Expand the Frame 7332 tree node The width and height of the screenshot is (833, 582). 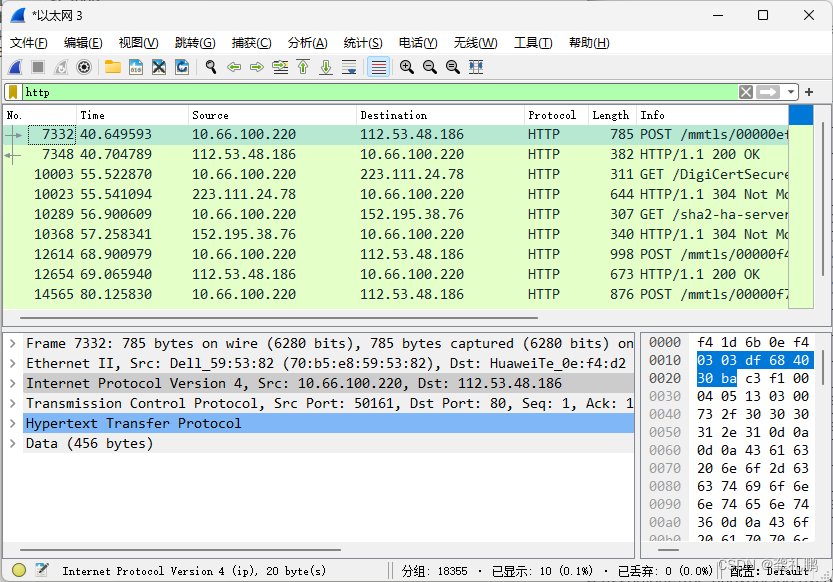pyautogui.click(x=13, y=344)
